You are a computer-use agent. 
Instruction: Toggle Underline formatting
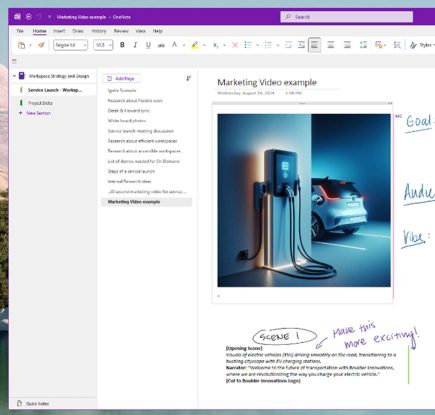tap(148, 45)
